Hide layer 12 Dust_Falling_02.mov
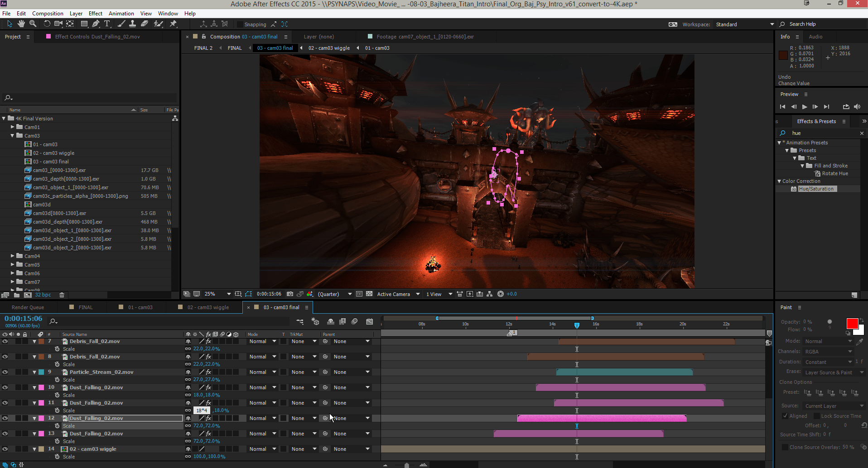 (5, 418)
